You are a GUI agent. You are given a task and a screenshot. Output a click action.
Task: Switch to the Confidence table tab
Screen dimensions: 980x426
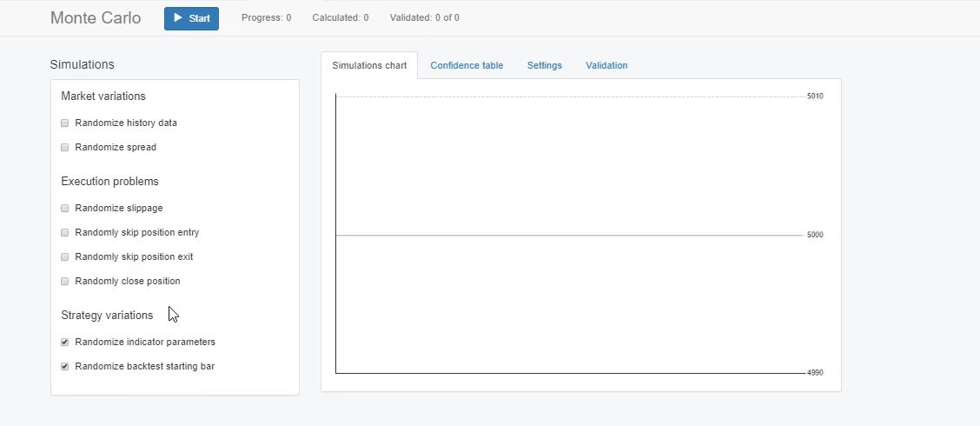coord(467,65)
